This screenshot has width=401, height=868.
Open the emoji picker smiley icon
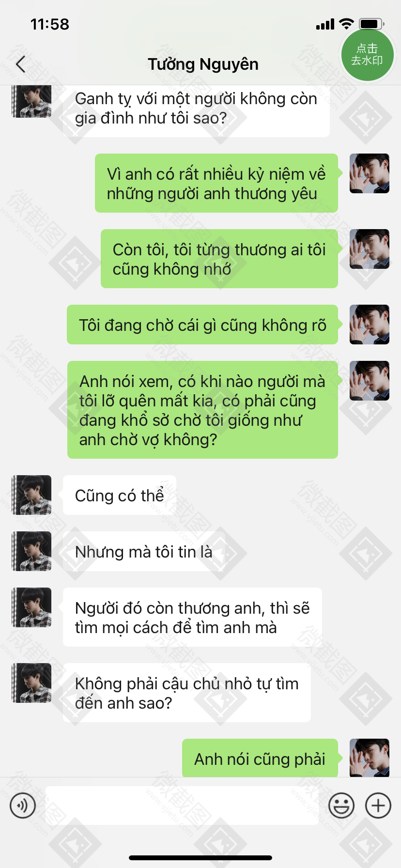coord(341,806)
